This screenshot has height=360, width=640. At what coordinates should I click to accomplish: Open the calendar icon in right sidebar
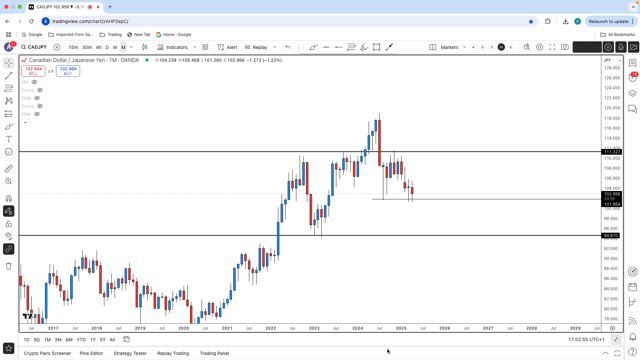(x=632, y=287)
